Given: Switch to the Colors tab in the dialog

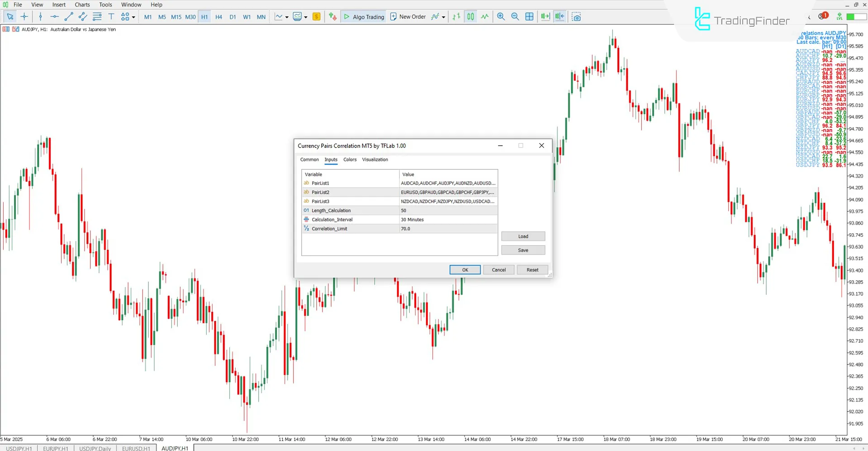Looking at the screenshot, I should pyautogui.click(x=350, y=159).
